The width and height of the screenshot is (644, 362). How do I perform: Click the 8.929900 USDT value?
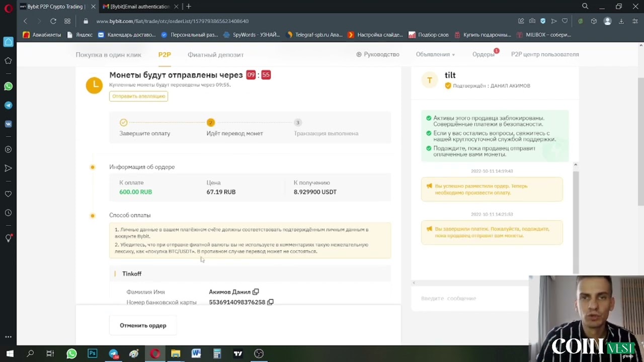pyautogui.click(x=315, y=192)
